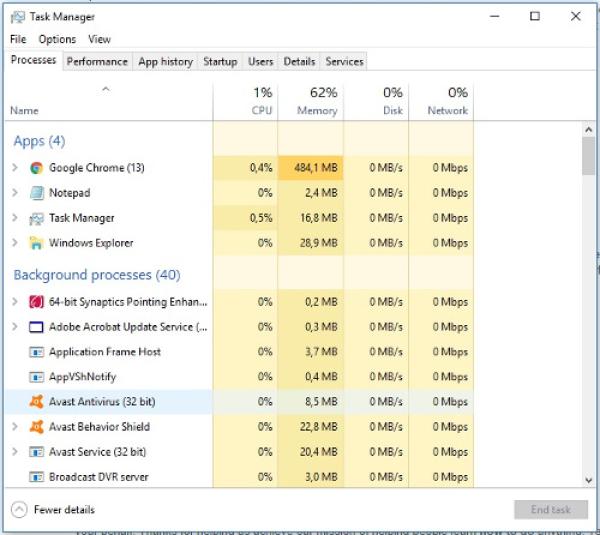This screenshot has width=600, height=535.
Task: Click the Avast Behavior Shield icon
Action: coord(37,427)
